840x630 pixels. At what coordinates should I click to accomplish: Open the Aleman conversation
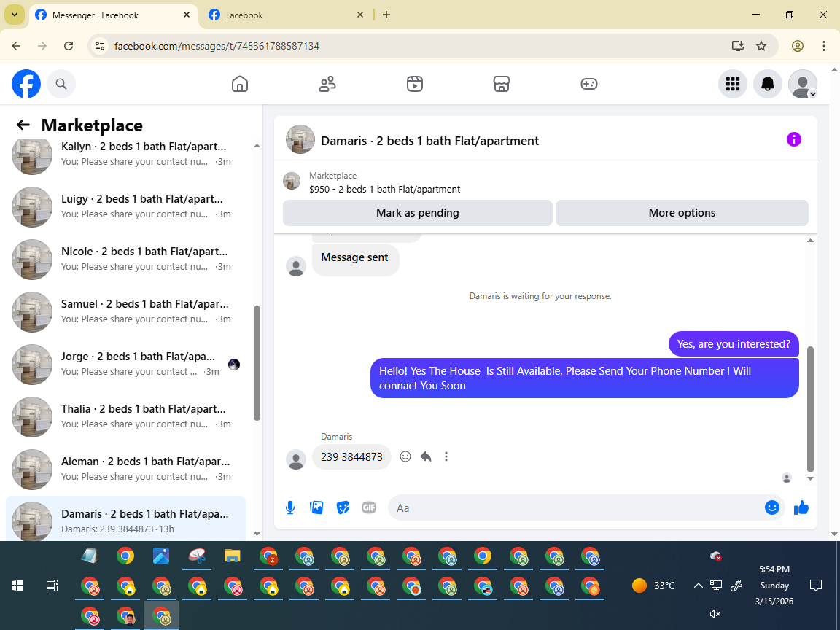point(125,469)
